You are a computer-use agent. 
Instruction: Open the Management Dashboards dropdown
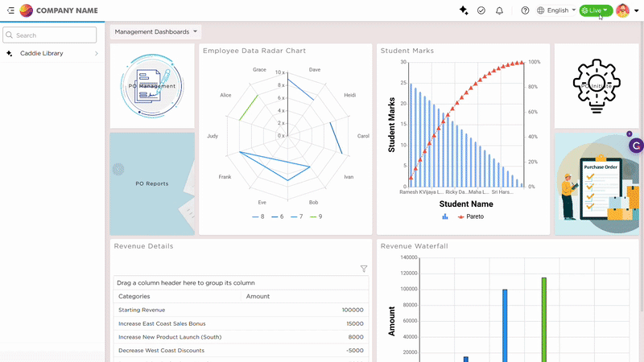point(155,32)
